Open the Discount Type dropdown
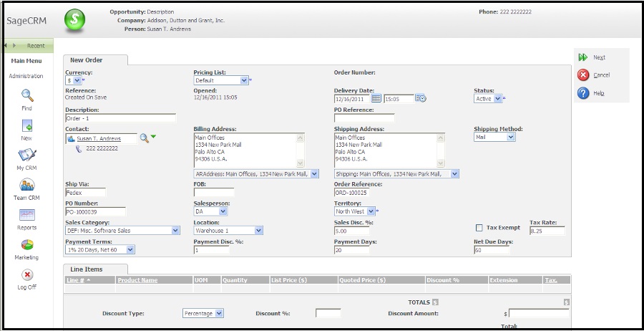 click(203, 313)
